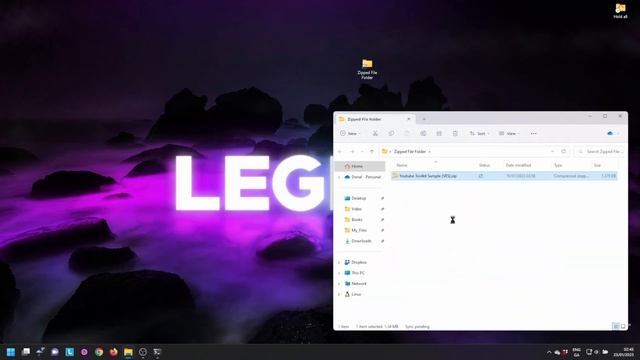
Task: Switch to details view in status bar
Action: point(616,326)
